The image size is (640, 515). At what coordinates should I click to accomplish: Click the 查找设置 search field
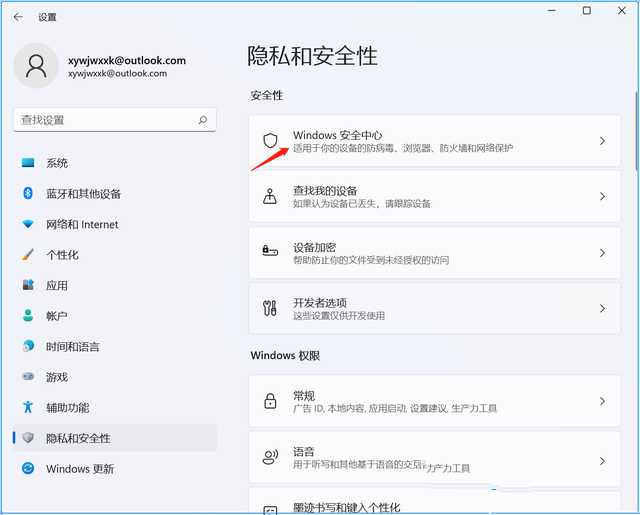tap(115, 120)
